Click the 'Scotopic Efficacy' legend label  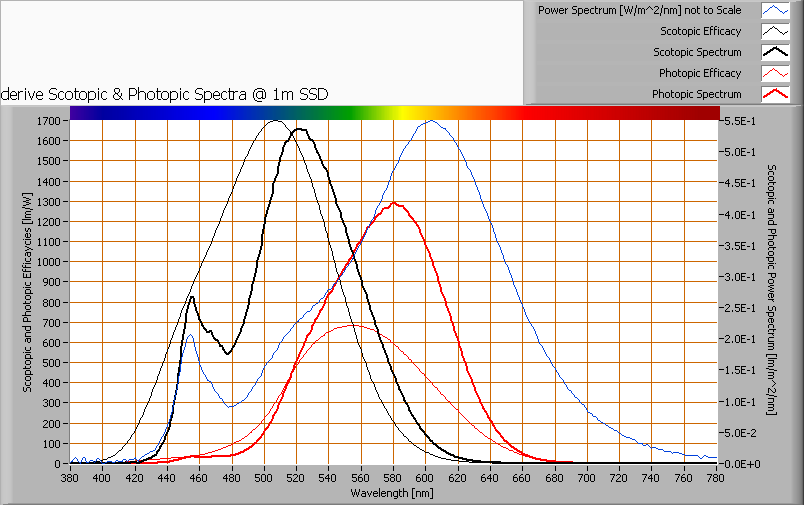pyautogui.click(x=700, y=31)
